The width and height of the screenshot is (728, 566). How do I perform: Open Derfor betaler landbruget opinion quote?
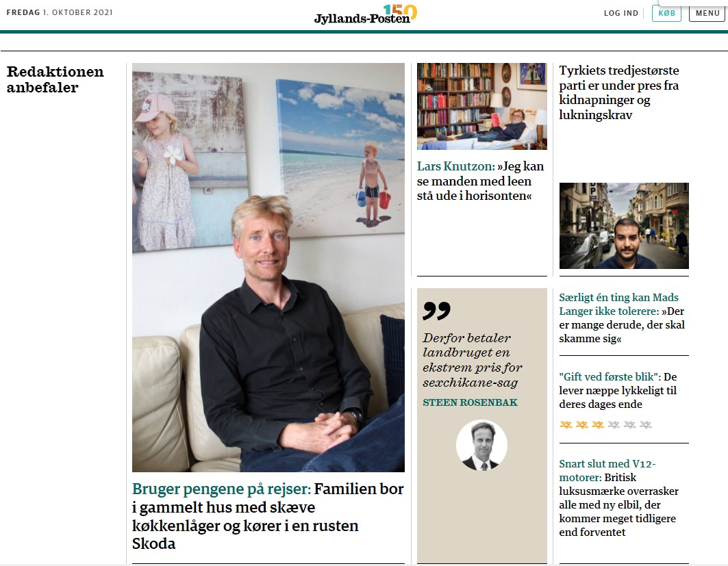[x=473, y=360]
